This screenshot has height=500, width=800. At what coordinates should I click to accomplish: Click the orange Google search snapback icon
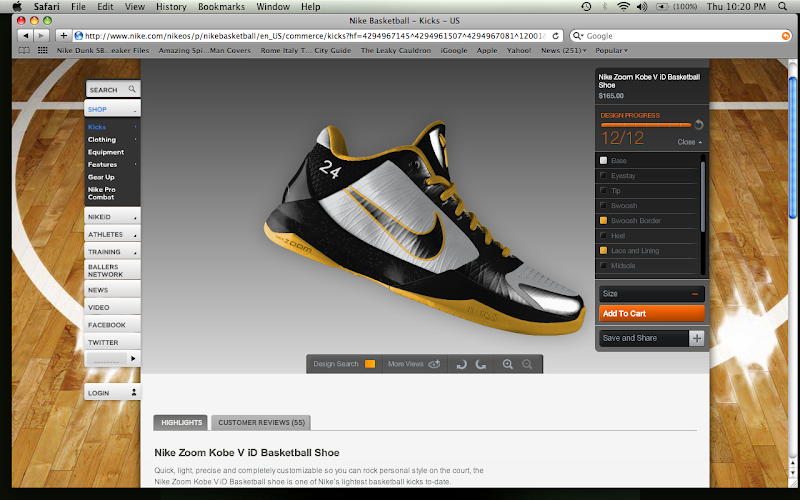click(786, 36)
